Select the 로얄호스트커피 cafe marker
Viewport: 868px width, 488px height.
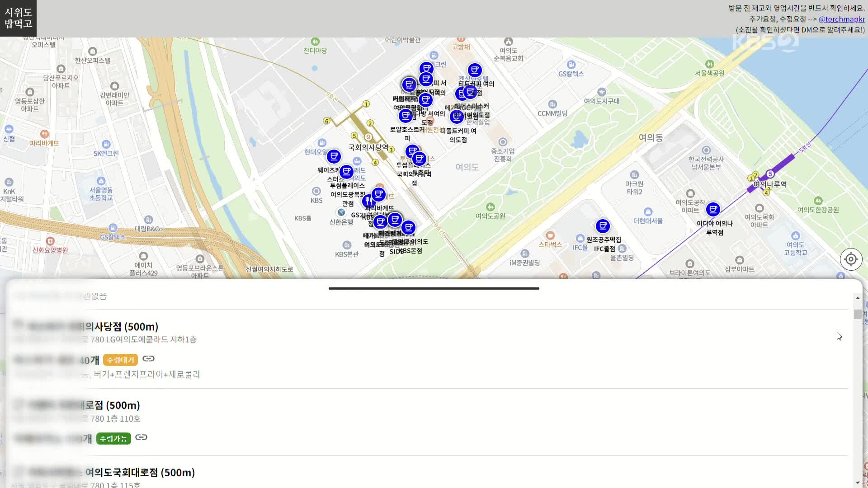coord(406,116)
